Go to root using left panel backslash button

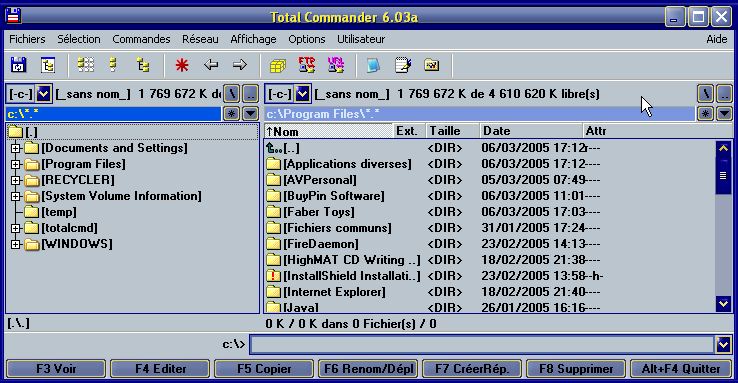tap(232, 94)
